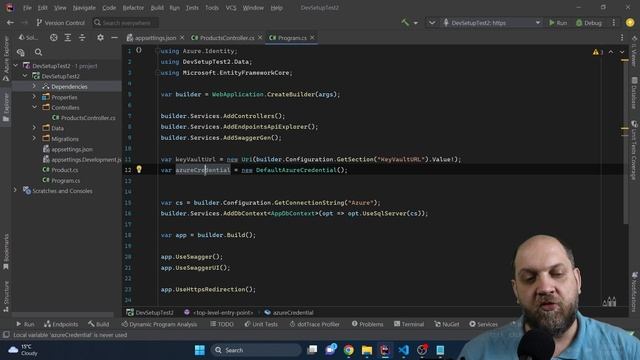Go to previous highlighted error arrow
Viewport: 640px width, 360px height.
[x=611, y=52]
